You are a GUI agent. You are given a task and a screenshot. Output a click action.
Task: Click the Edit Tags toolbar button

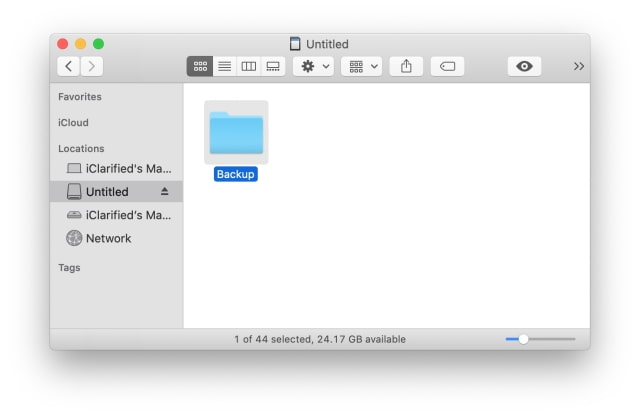point(447,66)
